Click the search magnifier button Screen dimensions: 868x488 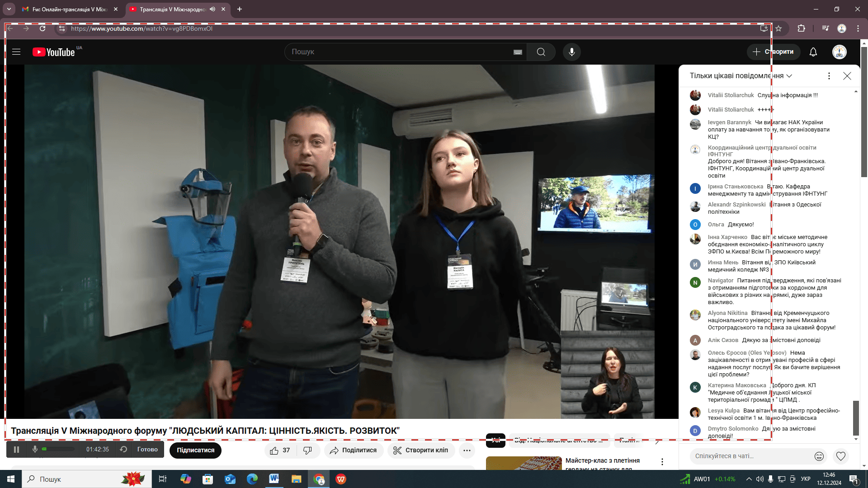pyautogui.click(x=541, y=52)
